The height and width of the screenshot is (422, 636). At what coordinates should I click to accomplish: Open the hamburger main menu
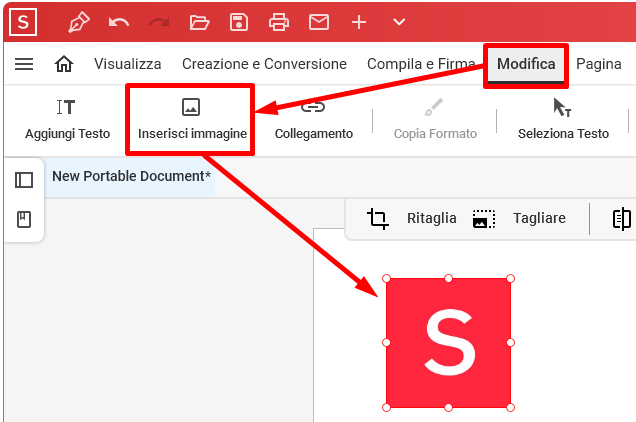tap(24, 64)
